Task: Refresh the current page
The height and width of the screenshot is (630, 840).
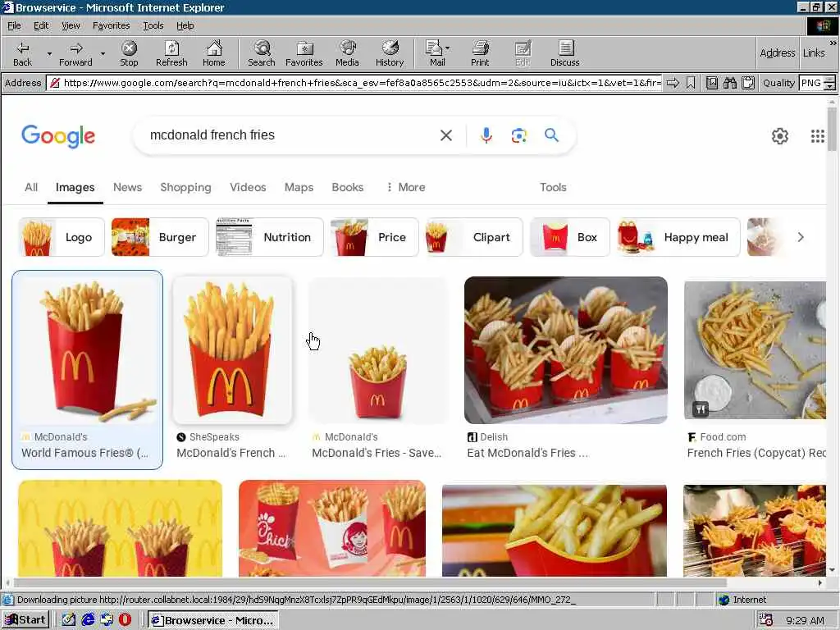Action: [x=171, y=53]
